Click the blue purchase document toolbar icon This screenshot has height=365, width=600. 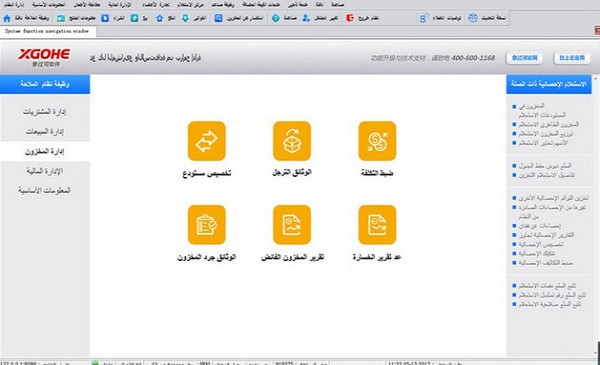click(105, 18)
